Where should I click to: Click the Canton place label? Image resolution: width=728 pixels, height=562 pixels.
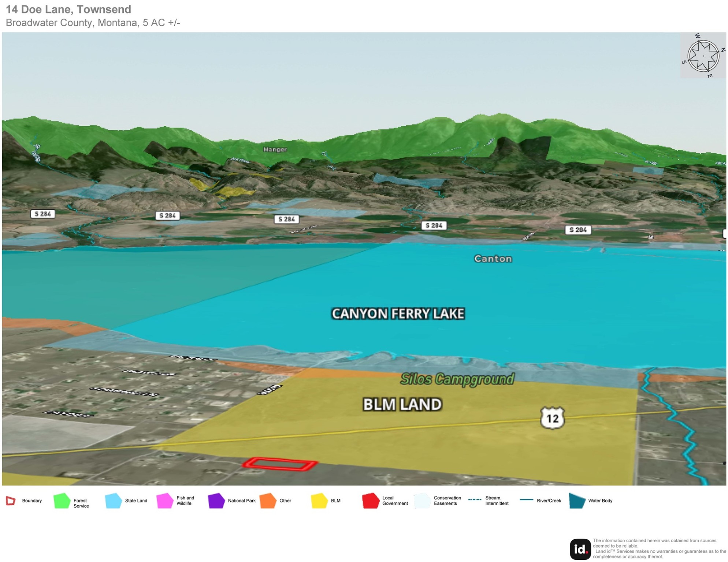[x=493, y=259]
